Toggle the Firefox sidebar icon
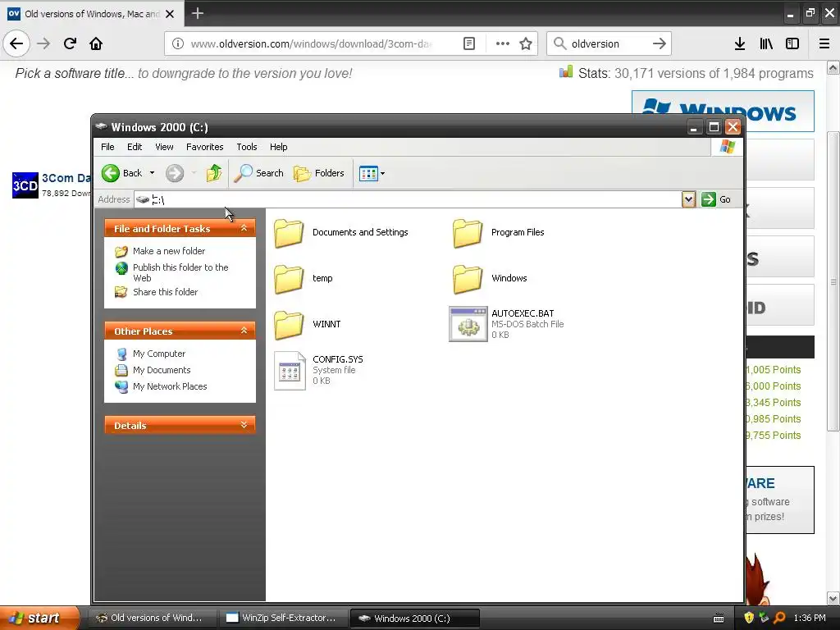 792,43
